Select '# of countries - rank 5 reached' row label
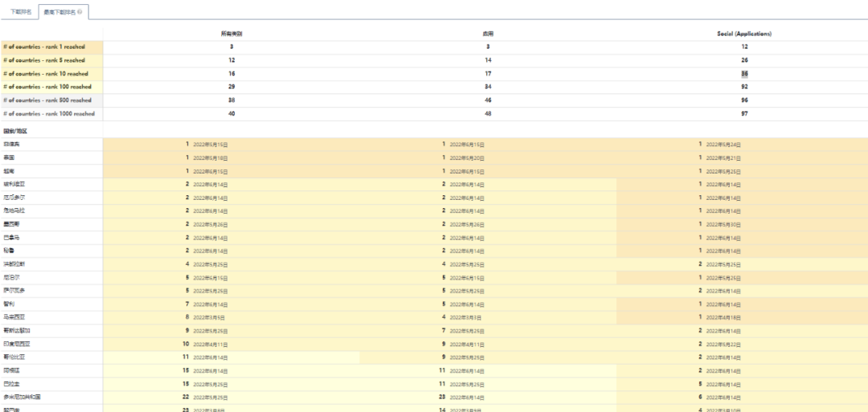The width and height of the screenshot is (868, 412). click(44, 60)
